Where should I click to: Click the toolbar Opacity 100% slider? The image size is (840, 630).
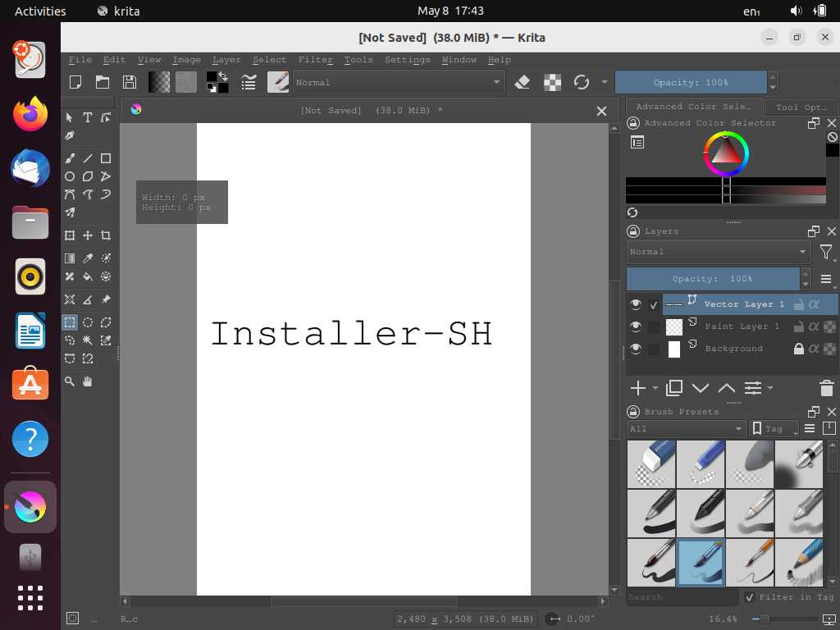[x=691, y=82]
